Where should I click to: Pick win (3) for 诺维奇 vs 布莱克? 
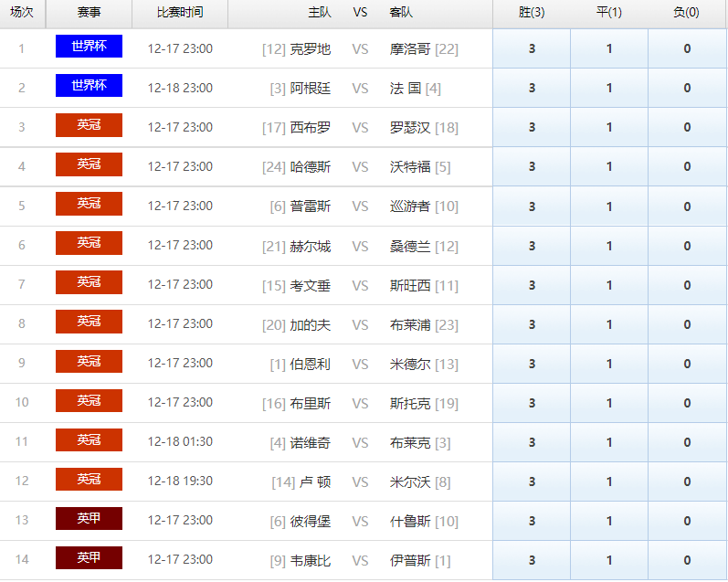click(x=532, y=442)
